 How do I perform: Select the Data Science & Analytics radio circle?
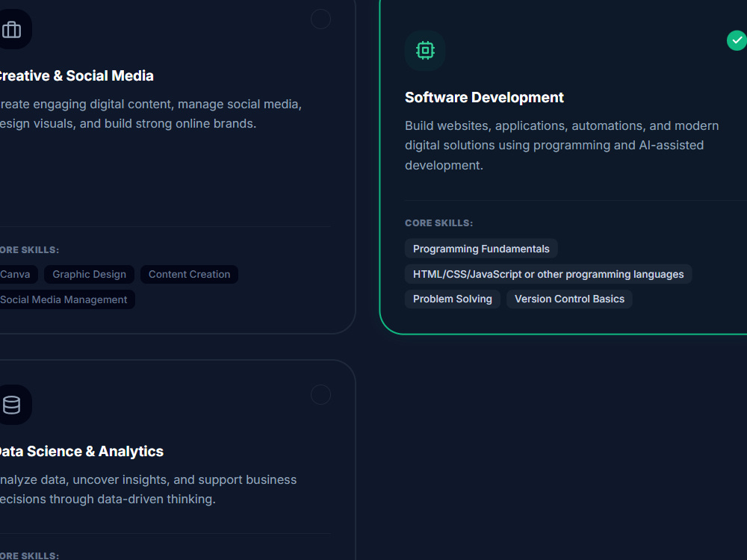click(320, 395)
